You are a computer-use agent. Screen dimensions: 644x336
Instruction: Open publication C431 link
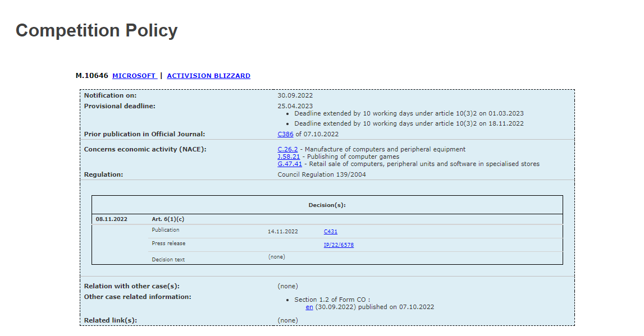click(331, 232)
